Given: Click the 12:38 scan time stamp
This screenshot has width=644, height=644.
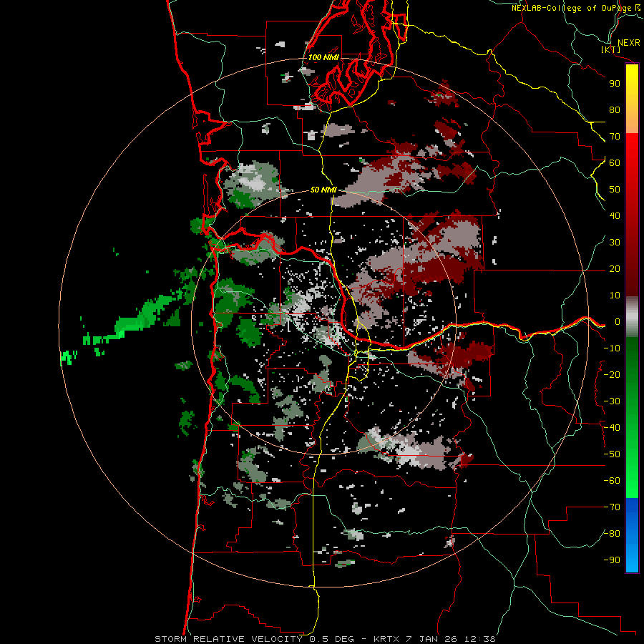Looking at the screenshot, I should coord(480,639).
